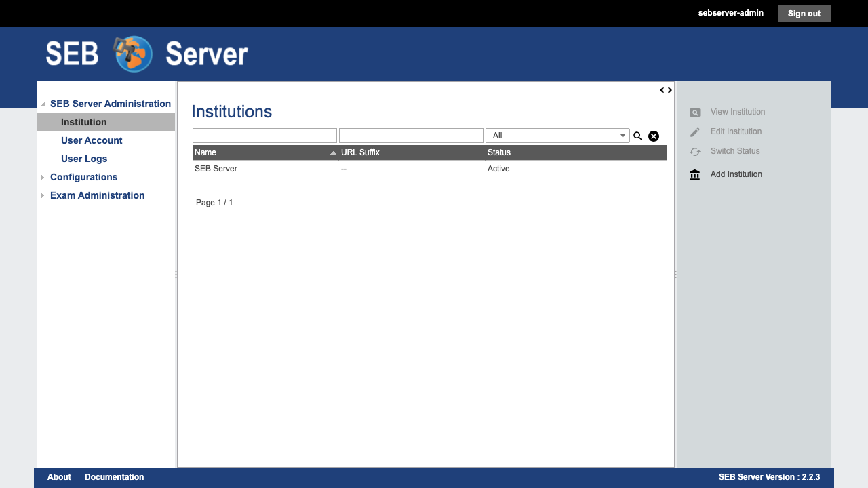
Task: Click the Name column sort arrow
Action: tap(333, 153)
